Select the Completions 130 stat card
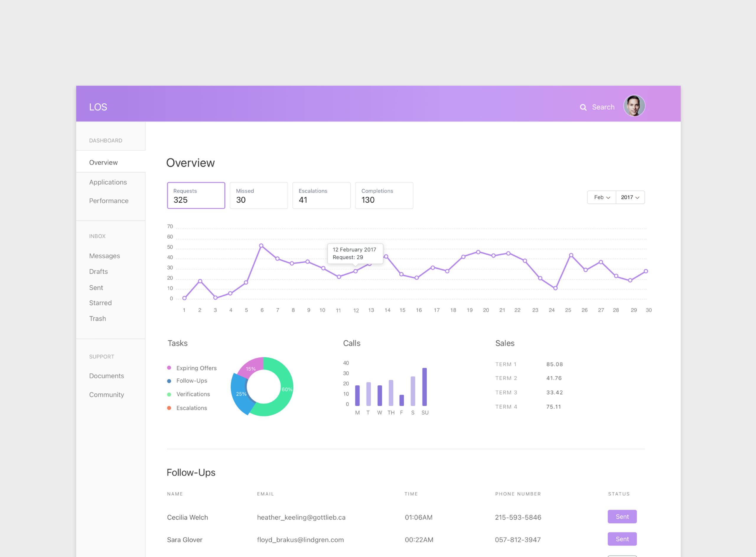The height and width of the screenshot is (557, 756). [x=384, y=196]
